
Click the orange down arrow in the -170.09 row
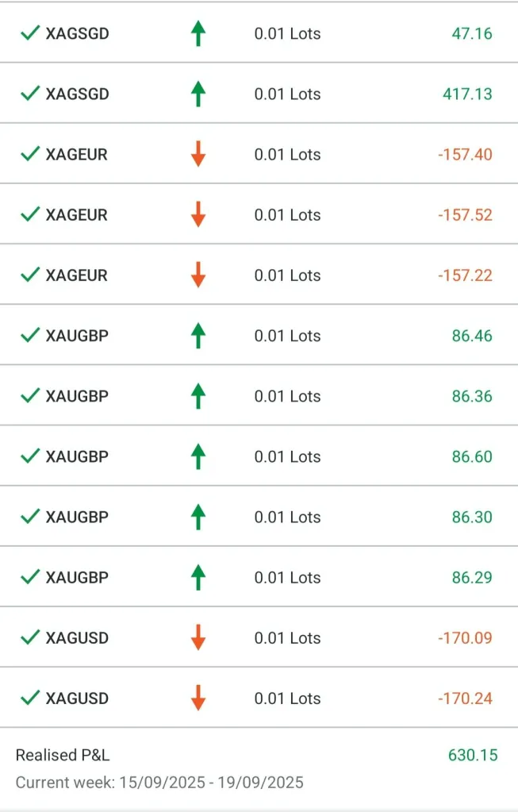pyautogui.click(x=198, y=637)
